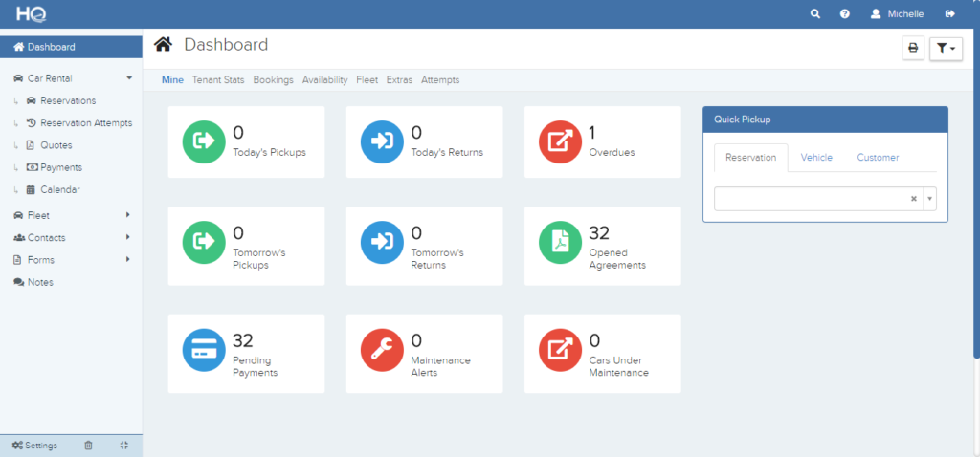The height and width of the screenshot is (457, 980).
Task: Click Overdues red icon
Action: (560, 141)
